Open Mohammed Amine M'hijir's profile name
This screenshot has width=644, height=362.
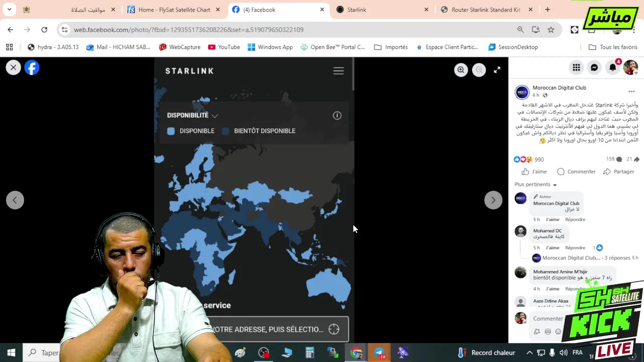[560, 271]
